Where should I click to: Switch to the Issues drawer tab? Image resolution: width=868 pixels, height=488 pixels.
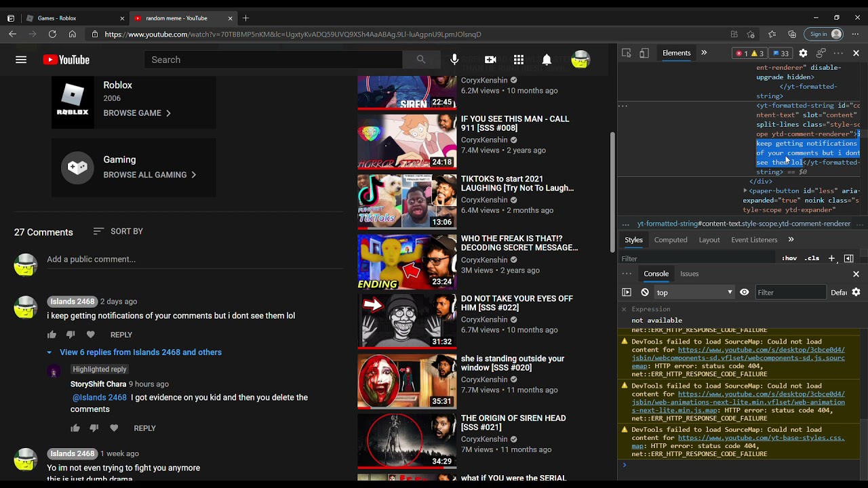tap(690, 274)
